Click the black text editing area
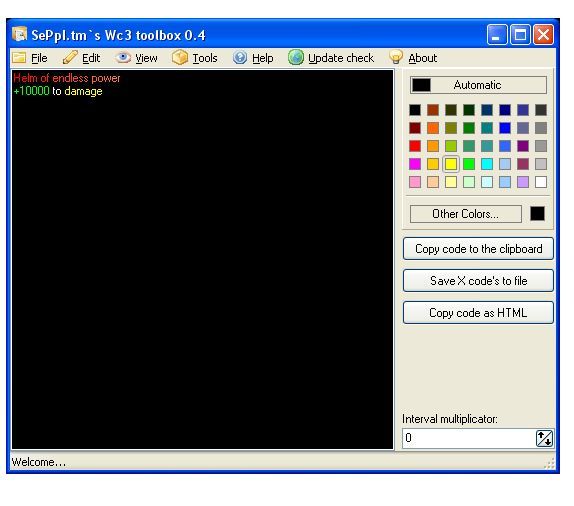 coord(202,259)
